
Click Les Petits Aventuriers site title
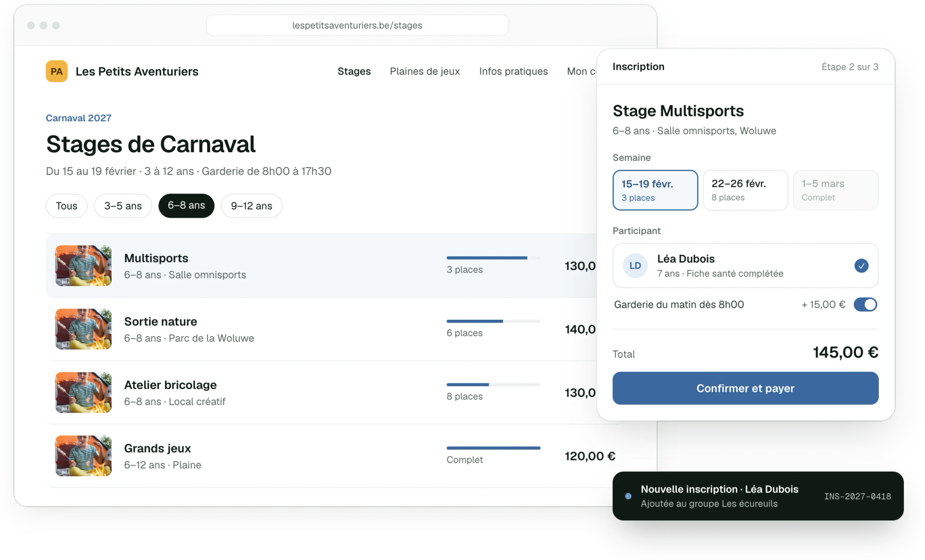pos(137,71)
